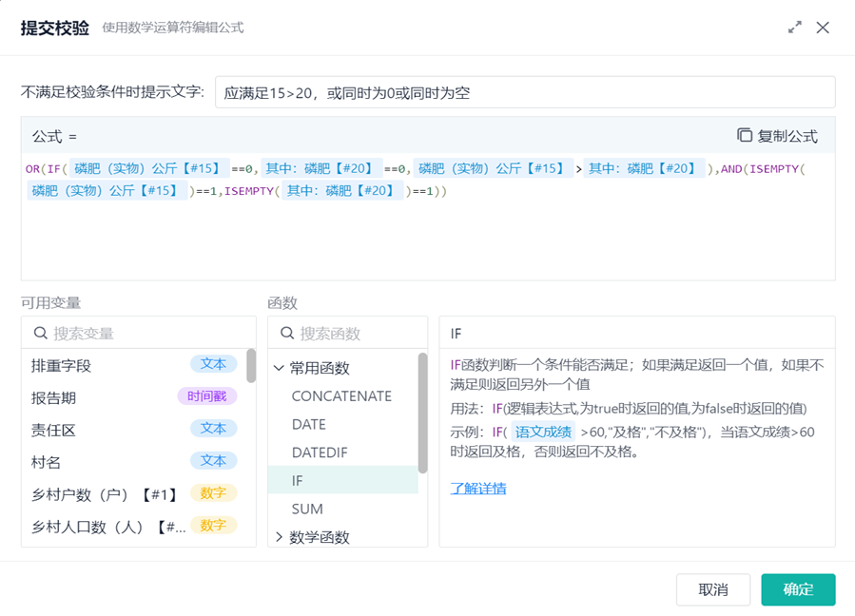855x616 pixels.
Task: Close the 提交校验 dialog
Action: [x=824, y=28]
